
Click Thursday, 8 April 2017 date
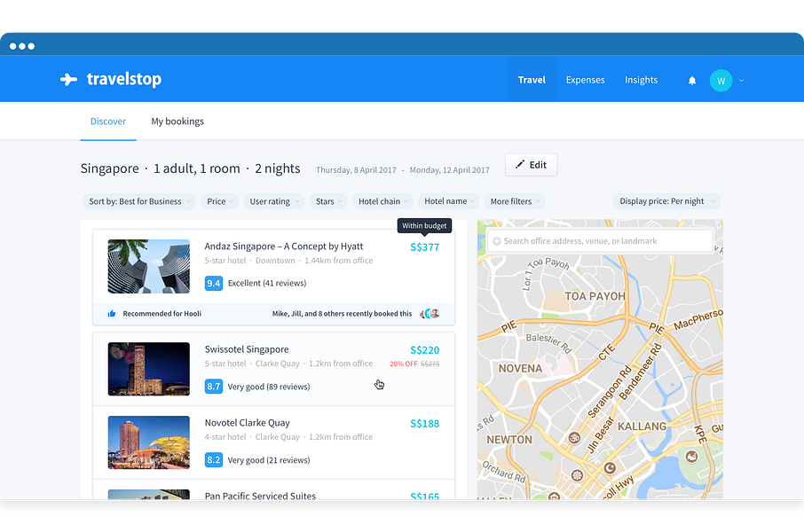356,170
